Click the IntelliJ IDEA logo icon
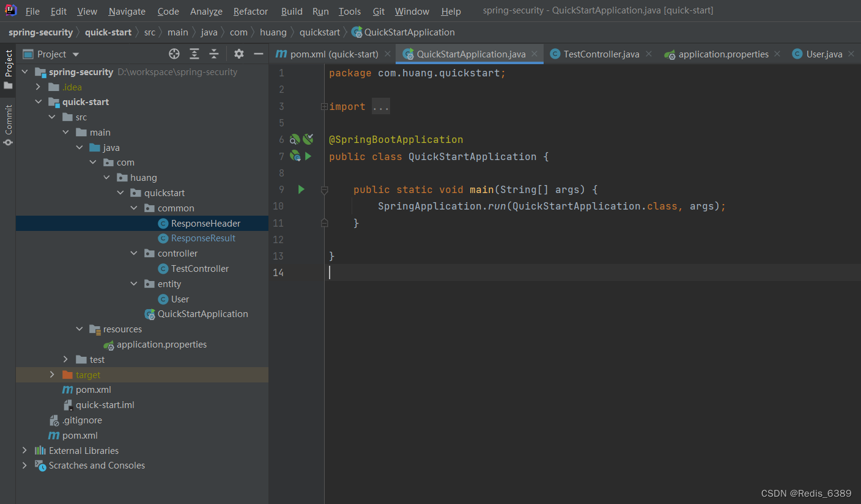Image resolution: width=861 pixels, height=504 pixels. (x=11, y=10)
